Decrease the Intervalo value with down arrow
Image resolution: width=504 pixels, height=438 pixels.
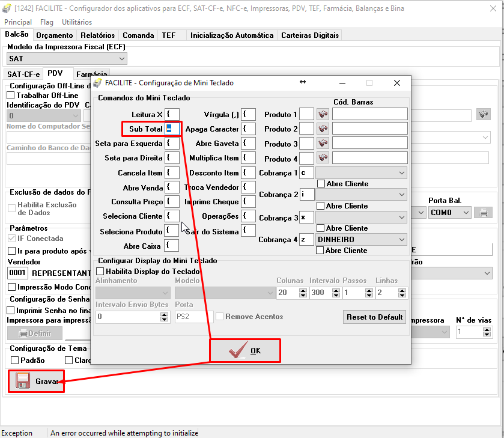336,295
